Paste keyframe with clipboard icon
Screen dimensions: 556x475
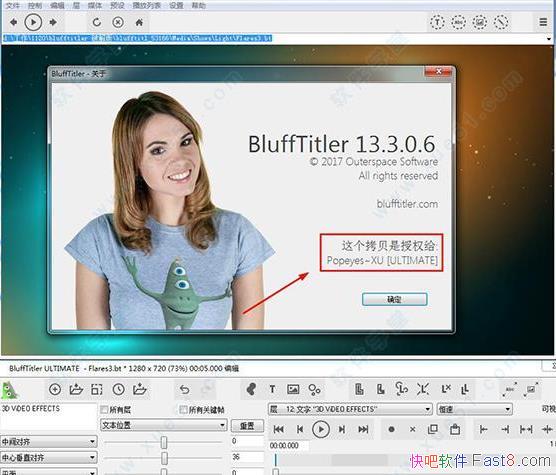click(455, 429)
